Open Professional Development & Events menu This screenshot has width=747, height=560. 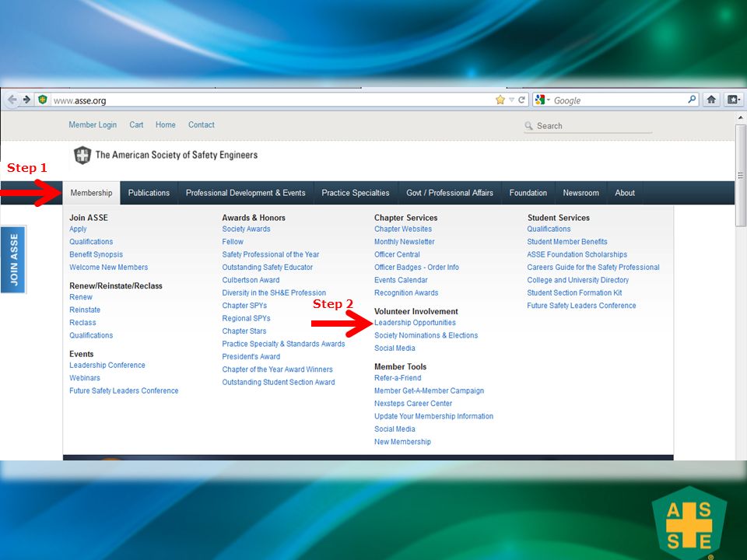click(245, 193)
